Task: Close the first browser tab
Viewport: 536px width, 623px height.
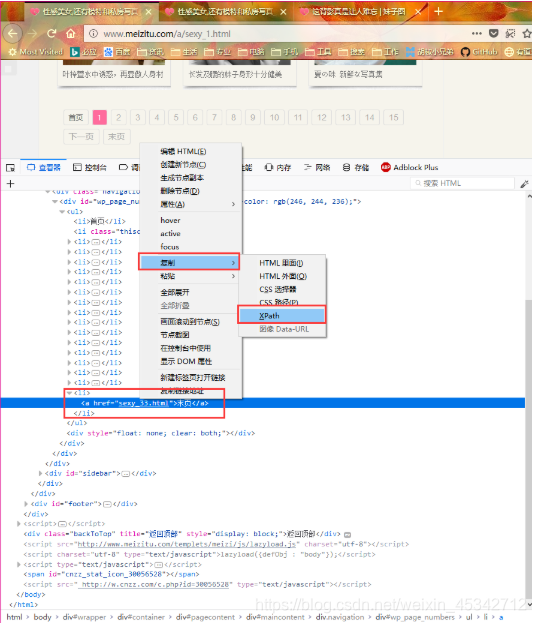Action: [x=148, y=12]
